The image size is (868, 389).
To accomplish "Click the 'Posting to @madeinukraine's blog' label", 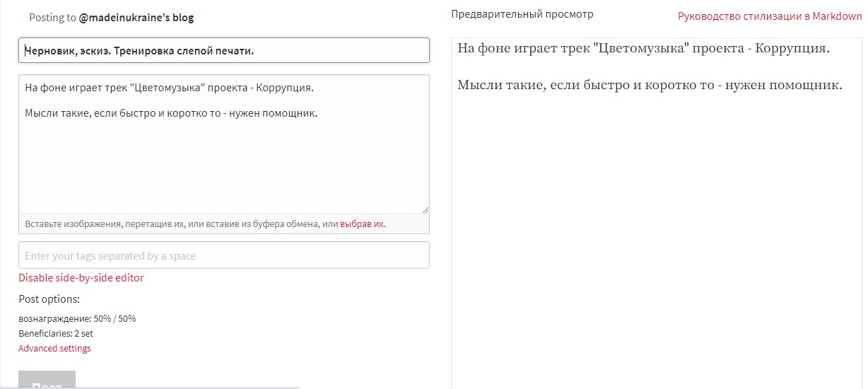I will point(111,18).
